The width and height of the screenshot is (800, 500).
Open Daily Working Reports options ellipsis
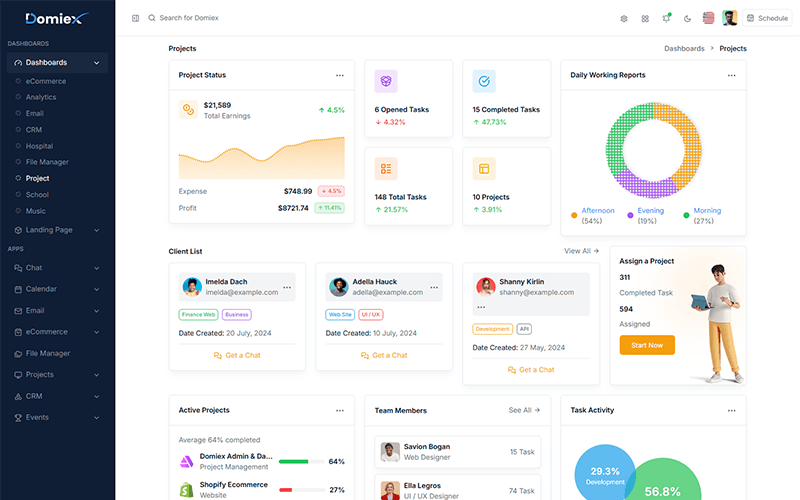(x=731, y=75)
